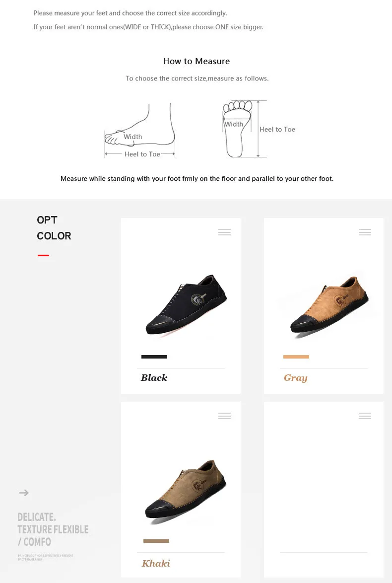Screen dimensions: 392x583
Task: Click the Gray color label
Action: click(296, 378)
